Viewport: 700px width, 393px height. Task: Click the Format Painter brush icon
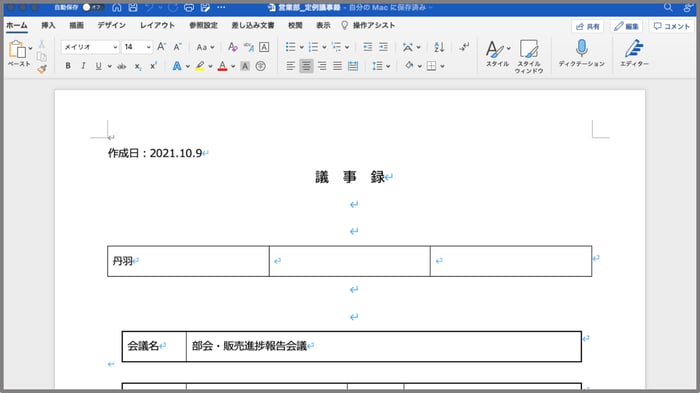point(42,69)
